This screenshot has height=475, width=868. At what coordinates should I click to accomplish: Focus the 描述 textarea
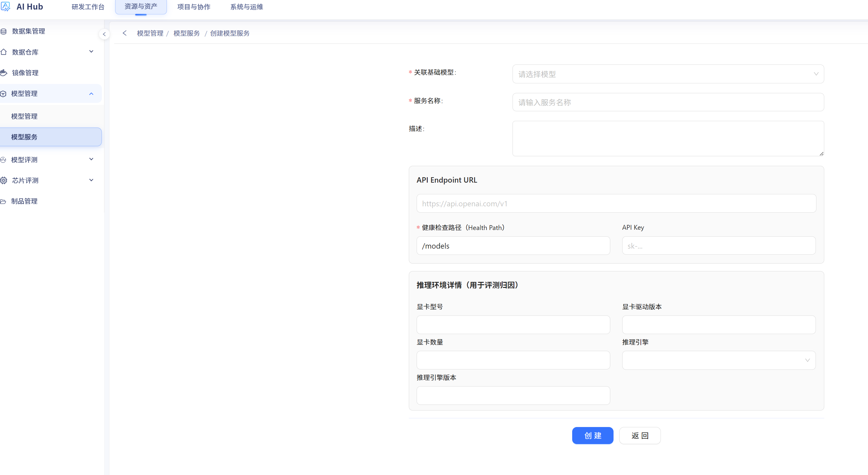click(x=668, y=139)
